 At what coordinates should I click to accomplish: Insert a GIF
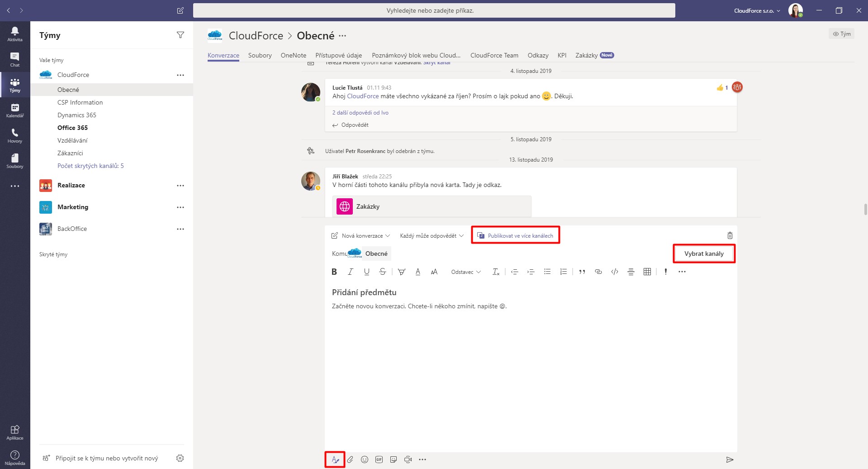point(379,459)
